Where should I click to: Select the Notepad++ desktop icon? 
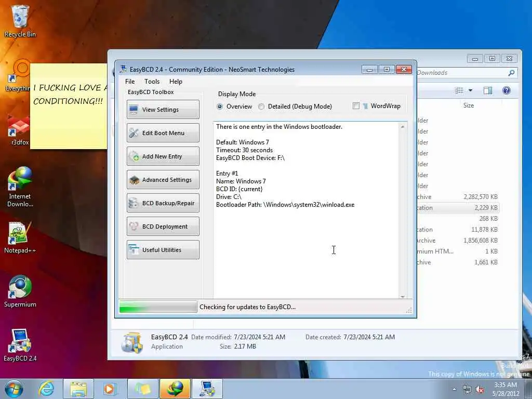pyautogui.click(x=20, y=237)
